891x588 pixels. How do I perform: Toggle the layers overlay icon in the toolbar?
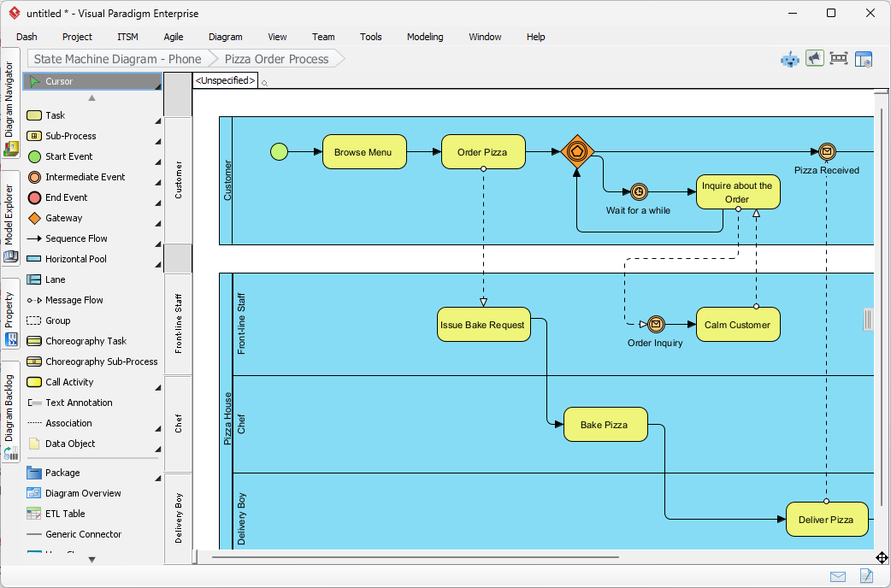click(864, 58)
